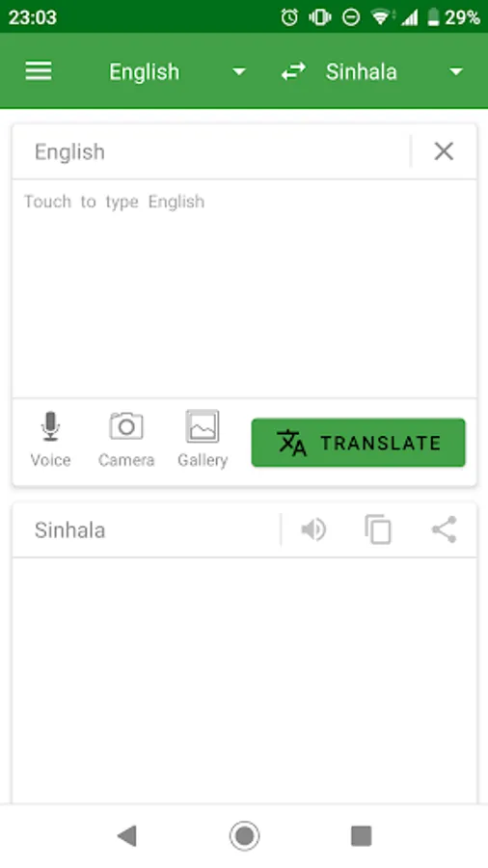Viewport: 488px width, 868px height.
Task: Tap the Android home circle button
Action: pos(245,836)
